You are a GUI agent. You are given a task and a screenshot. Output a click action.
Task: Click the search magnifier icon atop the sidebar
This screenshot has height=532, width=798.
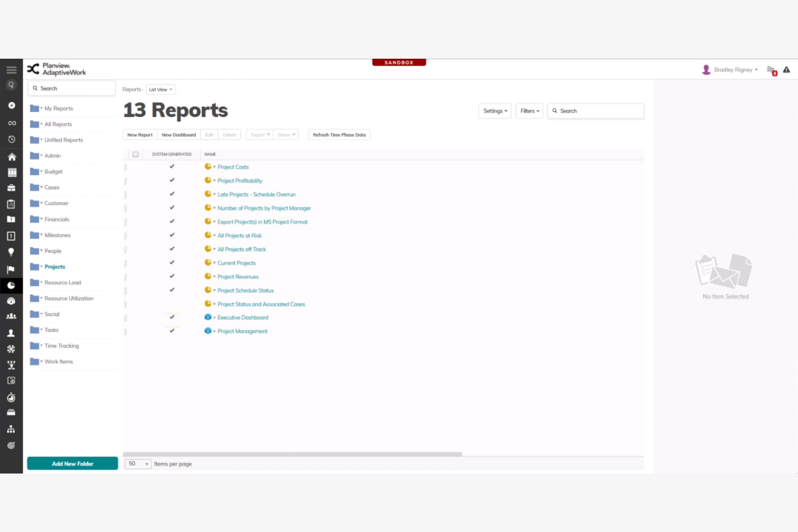pyautogui.click(x=11, y=85)
